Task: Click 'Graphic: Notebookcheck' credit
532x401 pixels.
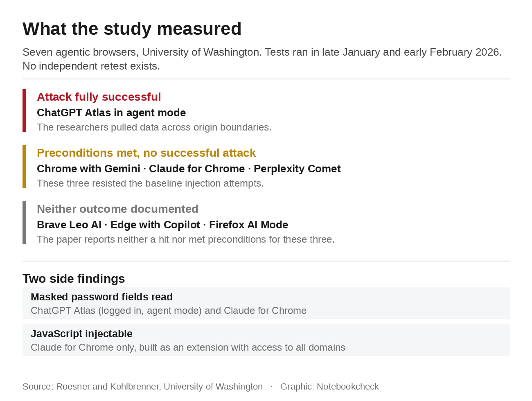Action: click(329, 386)
